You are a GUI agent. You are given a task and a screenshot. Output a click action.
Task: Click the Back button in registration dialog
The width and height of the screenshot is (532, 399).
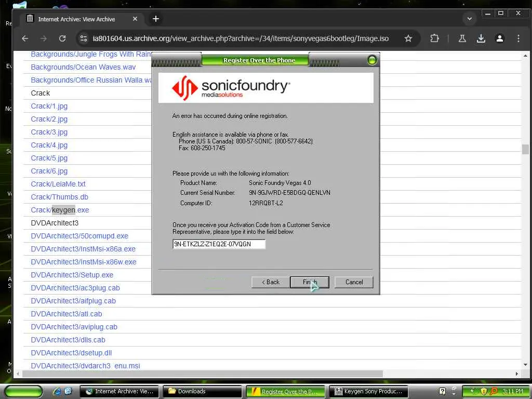click(x=270, y=282)
